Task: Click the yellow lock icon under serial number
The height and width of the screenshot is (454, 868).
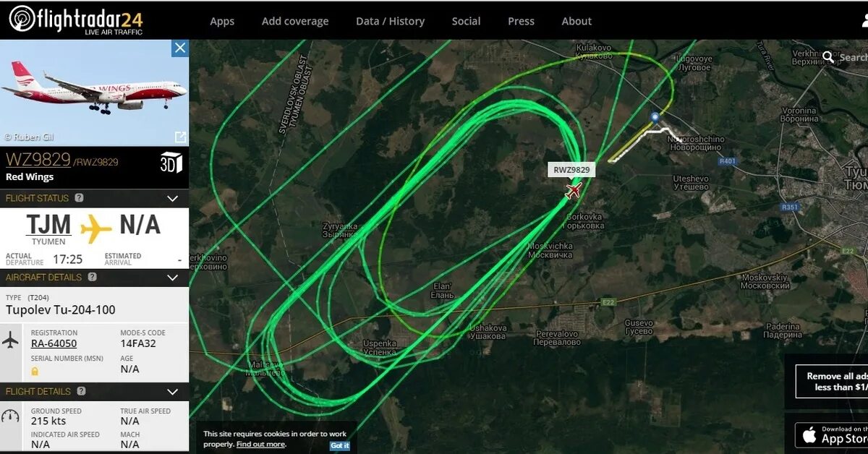Action: point(35,371)
